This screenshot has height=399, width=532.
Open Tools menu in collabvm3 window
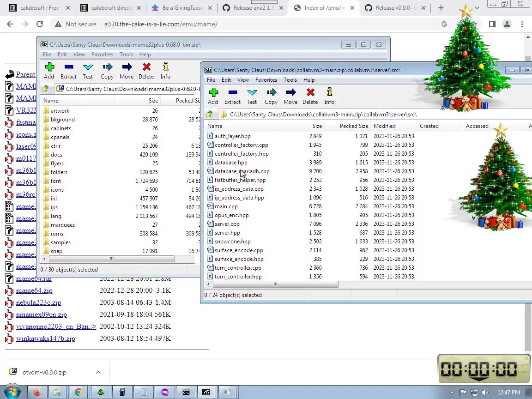coord(290,80)
